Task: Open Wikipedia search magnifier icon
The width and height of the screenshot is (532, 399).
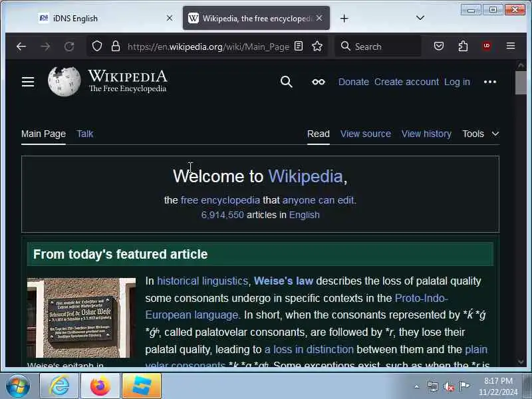Action: click(x=287, y=82)
